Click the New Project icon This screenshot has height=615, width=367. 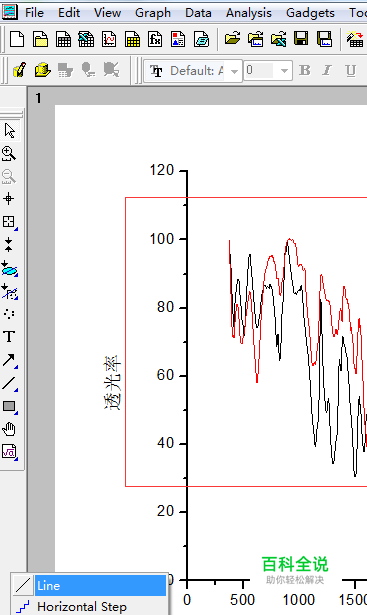click(17, 39)
